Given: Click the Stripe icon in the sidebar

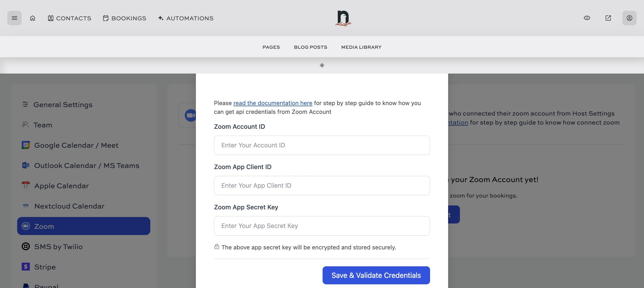Looking at the screenshot, I should tap(26, 267).
